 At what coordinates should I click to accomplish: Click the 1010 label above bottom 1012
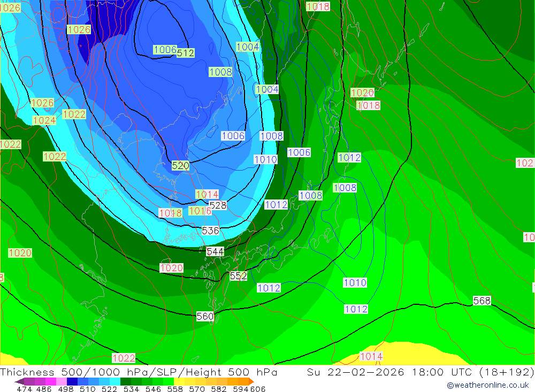click(x=355, y=282)
